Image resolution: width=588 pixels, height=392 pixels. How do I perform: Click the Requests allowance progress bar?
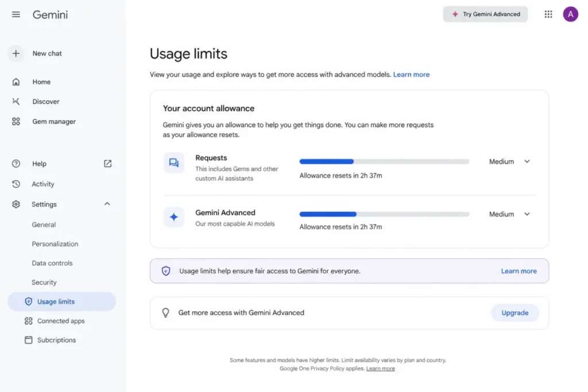[x=384, y=161]
